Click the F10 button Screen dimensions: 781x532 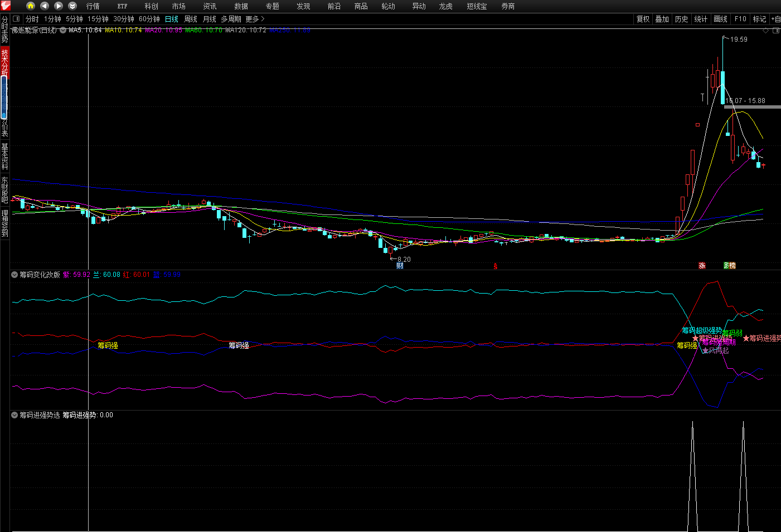point(740,19)
